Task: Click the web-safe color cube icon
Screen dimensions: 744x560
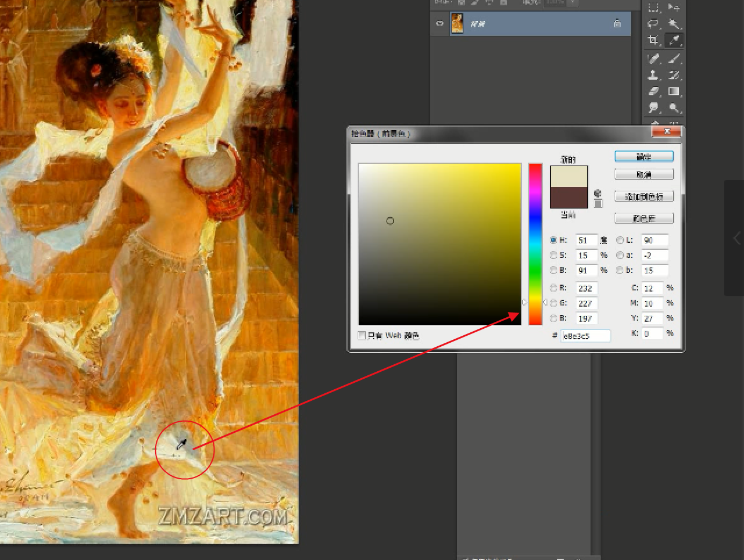Action: 598,193
